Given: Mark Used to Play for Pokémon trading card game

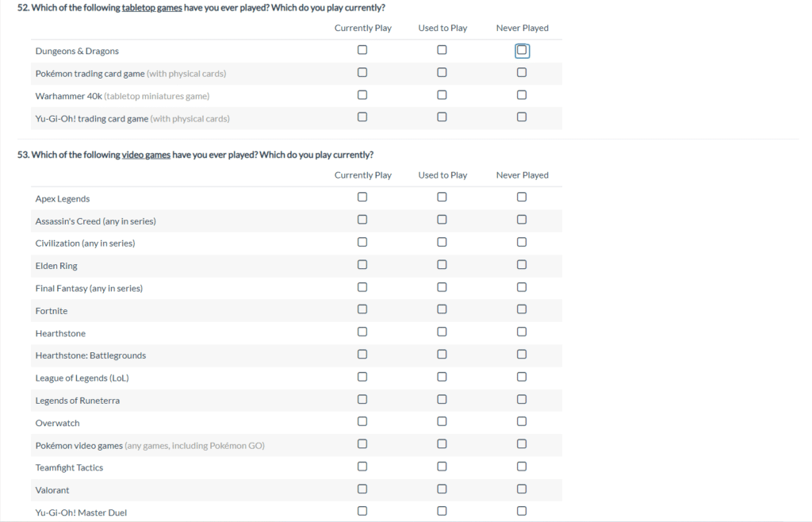Looking at the screenshot, I should click(442, 72).
